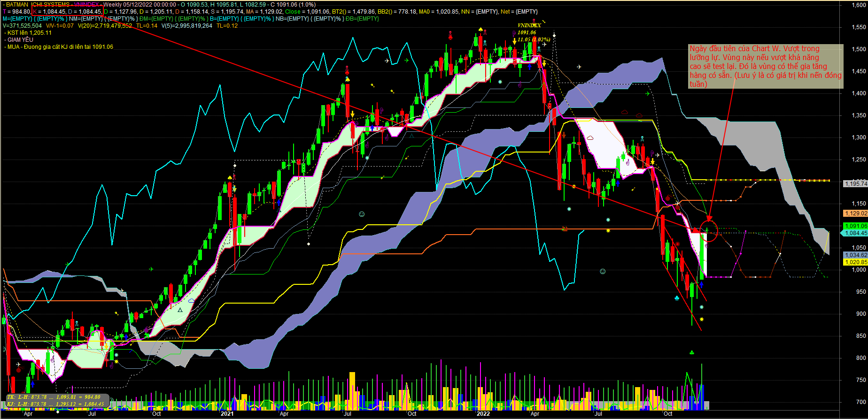Screen dimensions: 868x419
Task: Click the 'O 1090.53' open price text
Action: [194, 4]
